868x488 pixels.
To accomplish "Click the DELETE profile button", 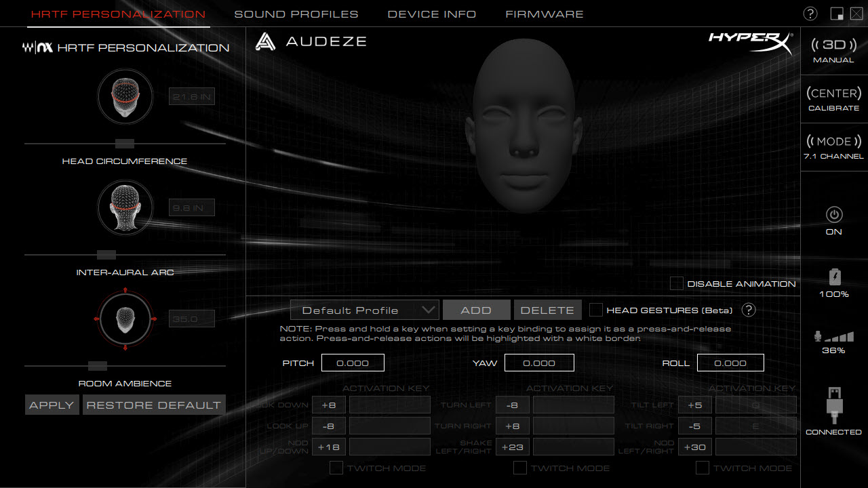I will coord(547,310).
